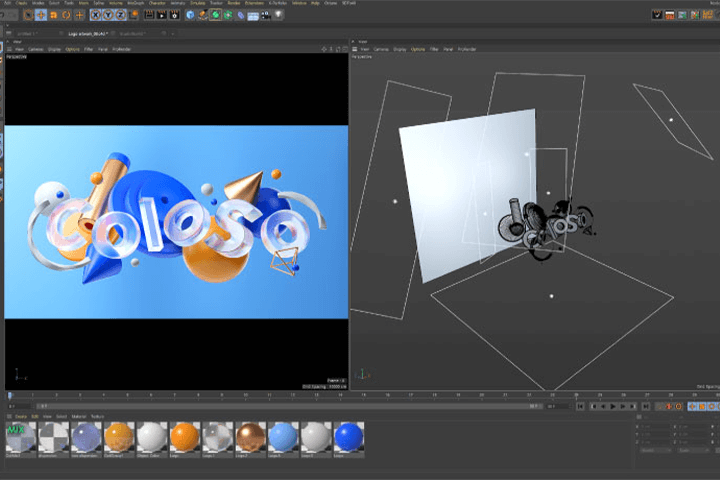
Task: Click the deformer bend icon
Action: [x=241, y=15]
